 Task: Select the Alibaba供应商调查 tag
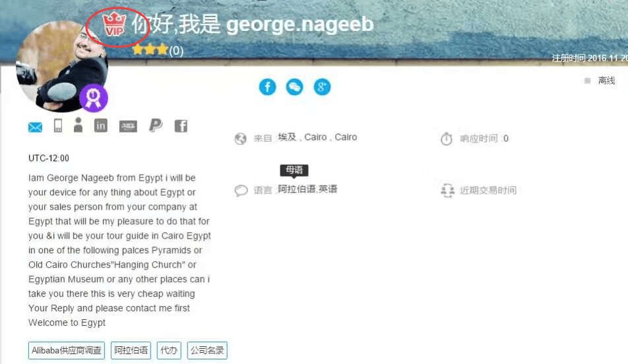67,350
